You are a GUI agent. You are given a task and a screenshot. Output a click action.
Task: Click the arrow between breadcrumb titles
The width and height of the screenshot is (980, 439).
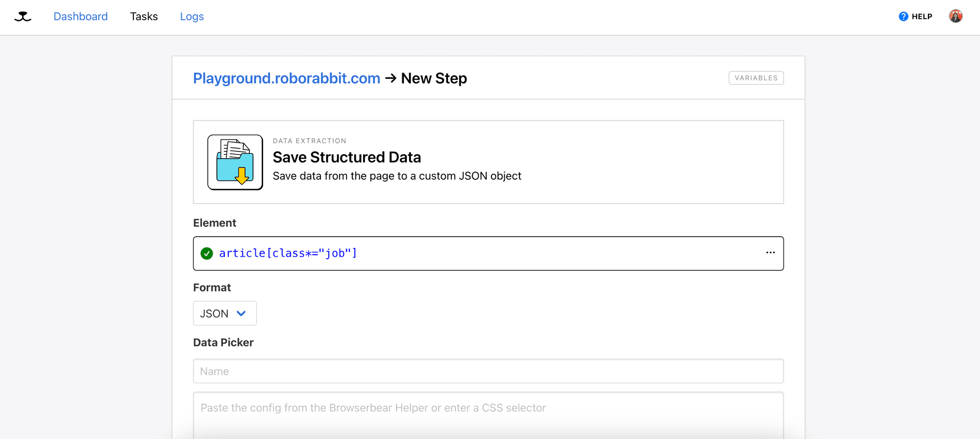[x=391, y=78]
